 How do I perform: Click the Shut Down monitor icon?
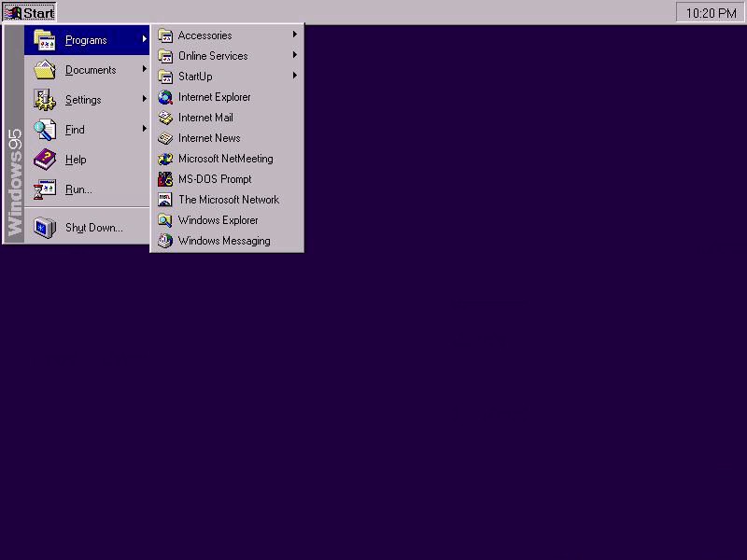coord(45,227)
